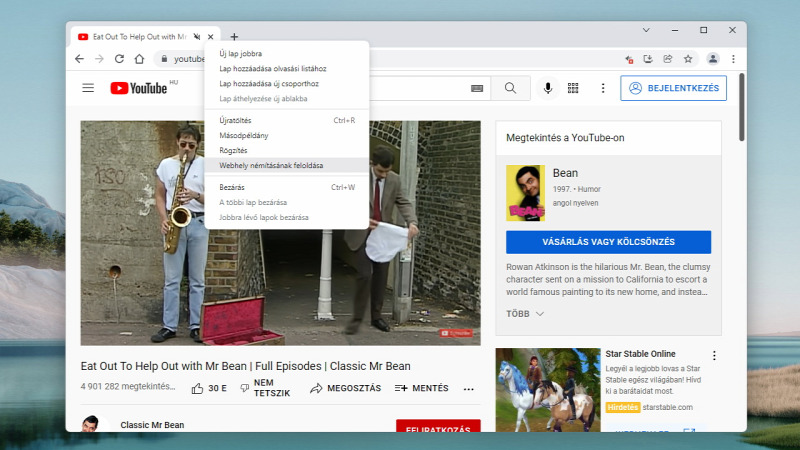This screenshot has width=800, height=450.
Task: Open more actions ellipsis under video
Action: click(x=468, y=389)
